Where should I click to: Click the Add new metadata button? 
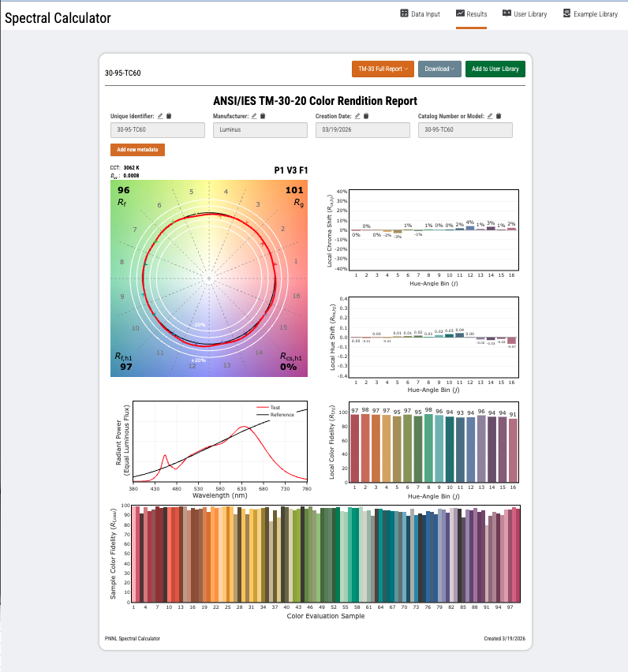[137, 150]
